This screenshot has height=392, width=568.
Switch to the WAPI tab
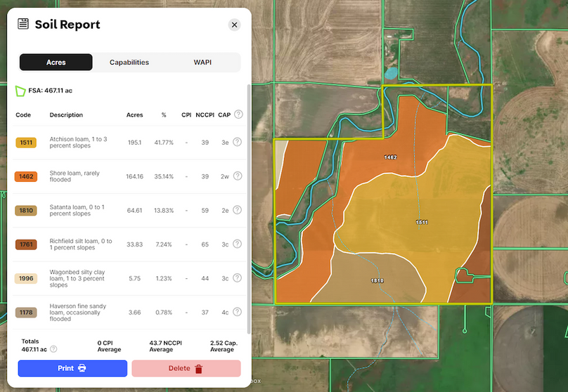(202, 63)
